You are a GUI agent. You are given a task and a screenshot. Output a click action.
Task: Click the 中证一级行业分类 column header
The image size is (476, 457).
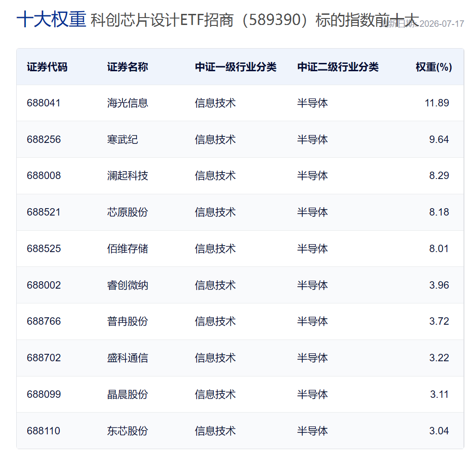[236, 67]
